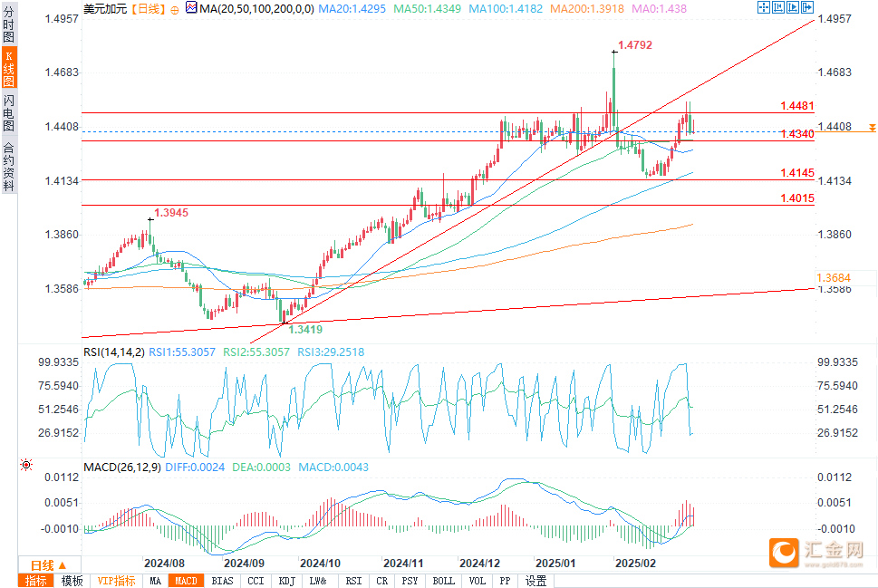Click the 1.4145 support line label

pyautogui.click(x=797, y=173)
